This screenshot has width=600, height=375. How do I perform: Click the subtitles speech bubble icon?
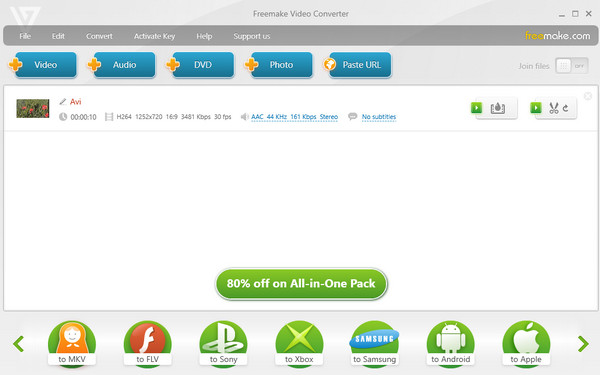[x=352, y=116]
